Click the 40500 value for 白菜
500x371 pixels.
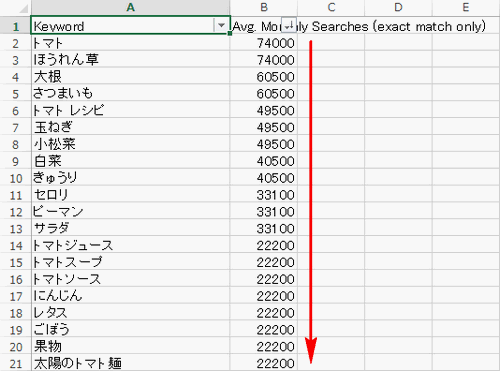point(264,161)
